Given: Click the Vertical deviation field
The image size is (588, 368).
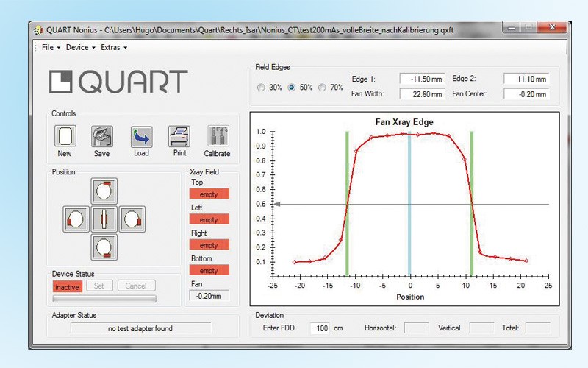Looking at the screenshot, I should [x=481, y=328].
